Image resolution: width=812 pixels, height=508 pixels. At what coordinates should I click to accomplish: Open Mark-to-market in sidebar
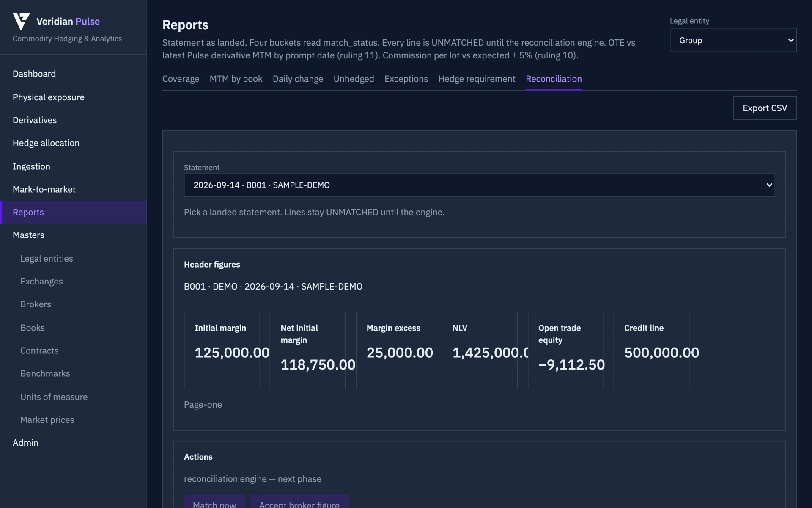pyautogui.click(x=74, y=189)
